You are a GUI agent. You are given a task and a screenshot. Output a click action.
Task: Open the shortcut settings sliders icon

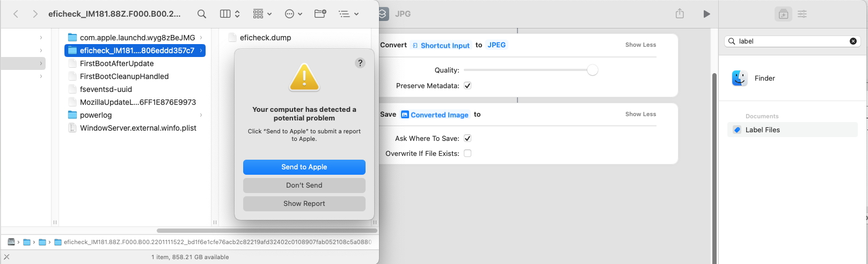(x=802, y=14)
